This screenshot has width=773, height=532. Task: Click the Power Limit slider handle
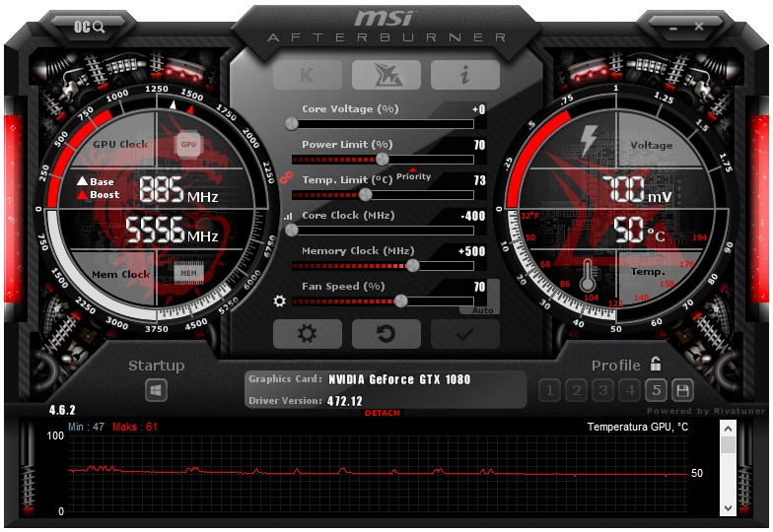tap(383, 160)
